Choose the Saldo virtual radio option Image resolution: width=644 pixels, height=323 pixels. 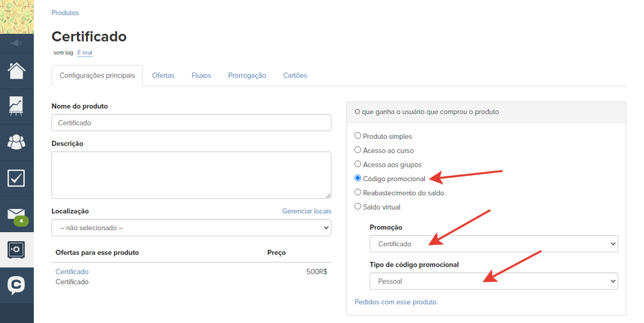tap(358, 206)
